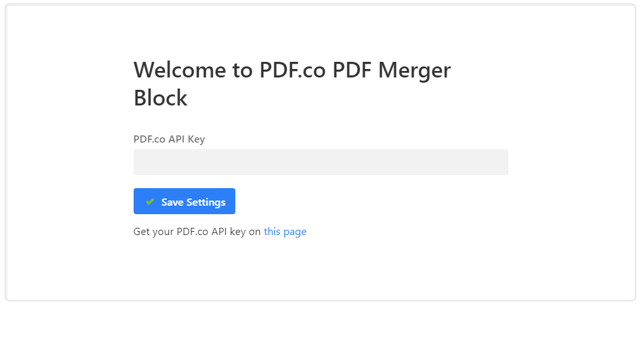Click the word 'Welcome' in the title
The width and height of the screenshot is (644, 360).
click(x=179, y=70)
